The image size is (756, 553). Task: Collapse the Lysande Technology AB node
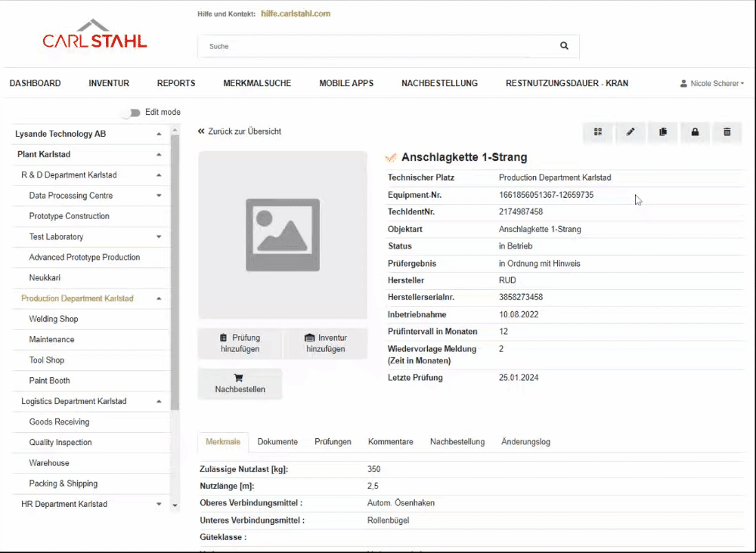(x=159, y=134)
